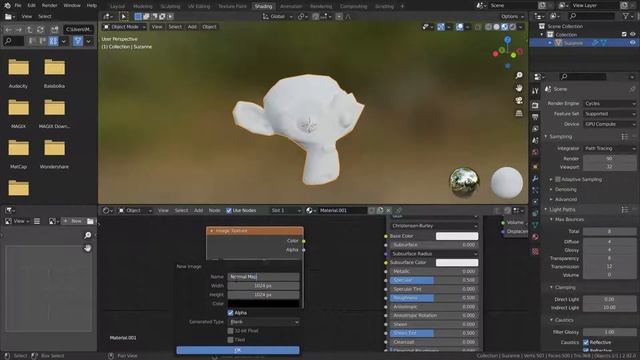The height and width of the screenshot is (360, 640).
Task: Open the Output properties tab icon
Action: pyautogui.click(x=535, y=117)
